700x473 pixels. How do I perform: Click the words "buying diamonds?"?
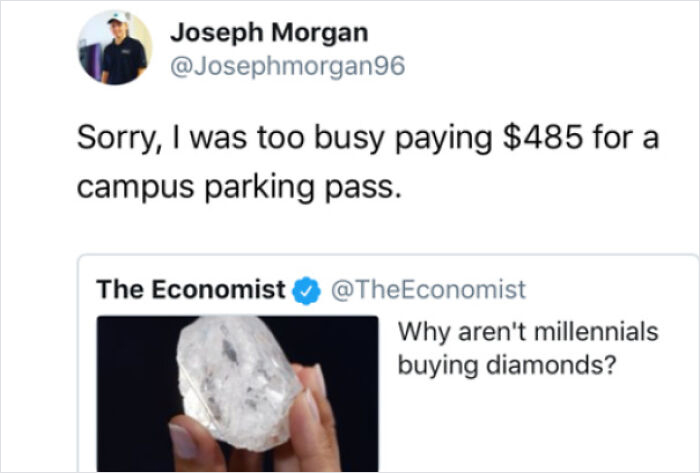509,364
